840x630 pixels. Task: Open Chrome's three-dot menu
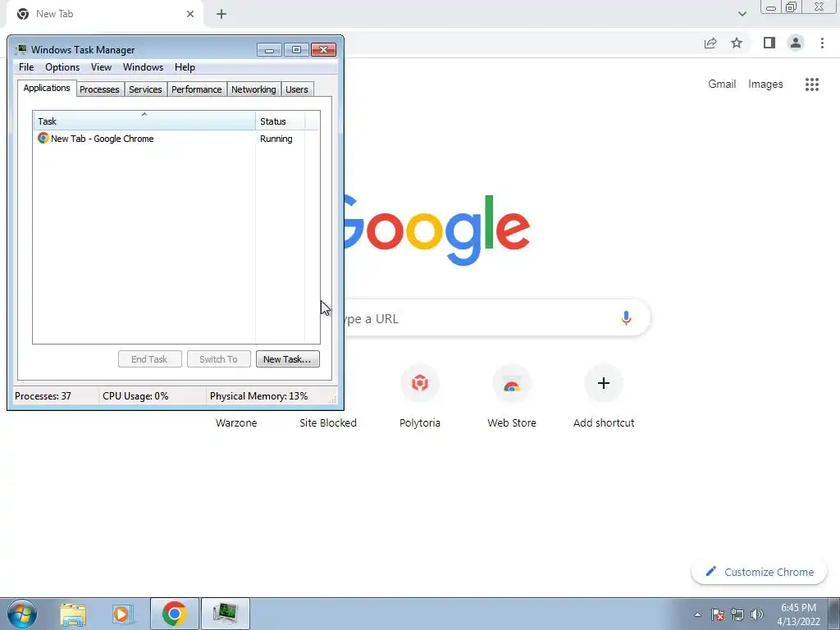click(x=822, y=43)
